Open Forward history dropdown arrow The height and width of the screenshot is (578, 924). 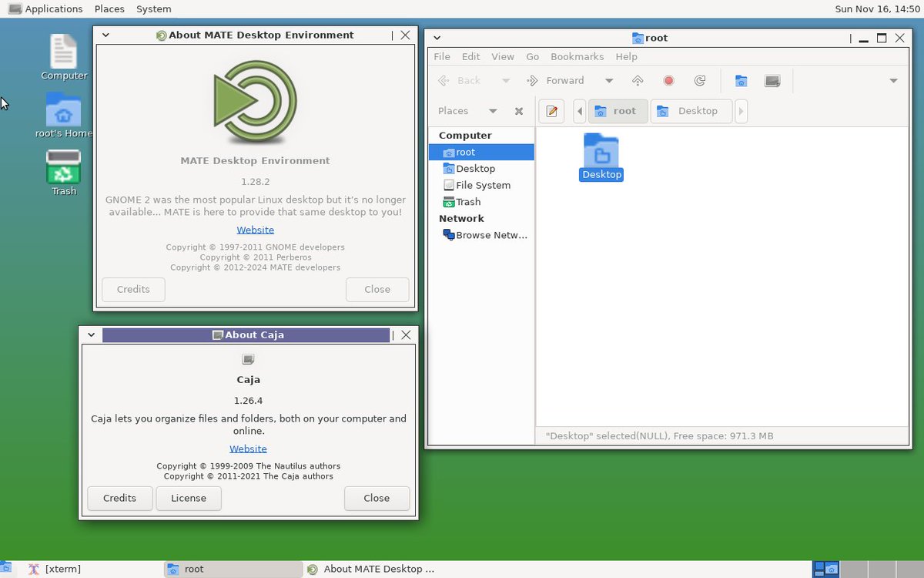pos(609,80)
